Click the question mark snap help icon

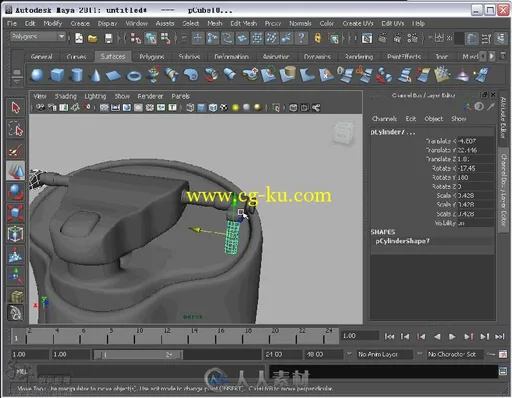[x=301, y=38]
